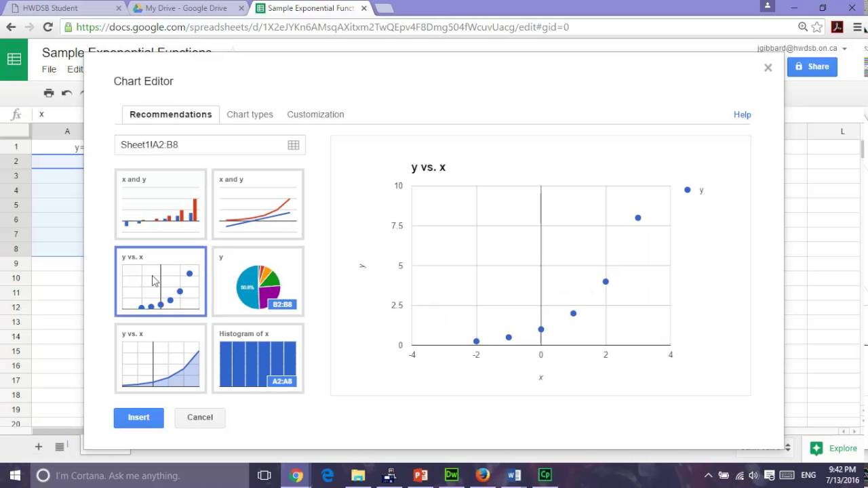Open the Windows Start menu
The image size is (868, 488).
click(x=15, y=475)
